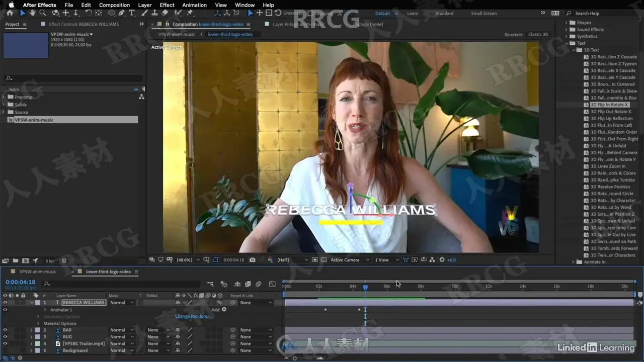Expand the Animate In presets folder

[573, 262]
